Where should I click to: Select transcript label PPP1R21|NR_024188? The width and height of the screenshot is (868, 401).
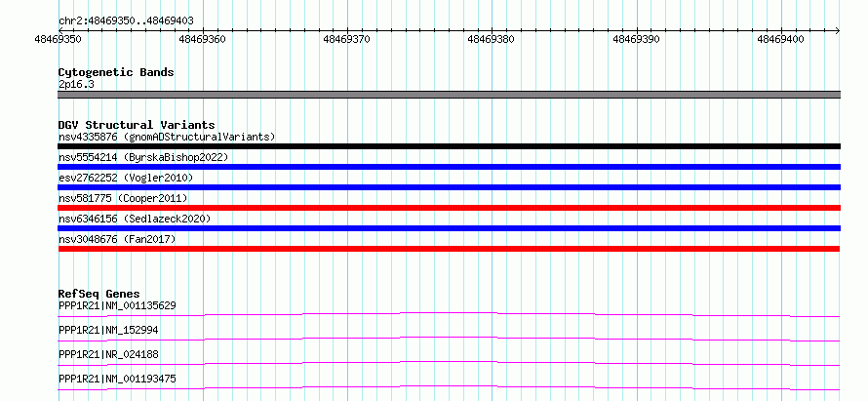click(108, 354)
